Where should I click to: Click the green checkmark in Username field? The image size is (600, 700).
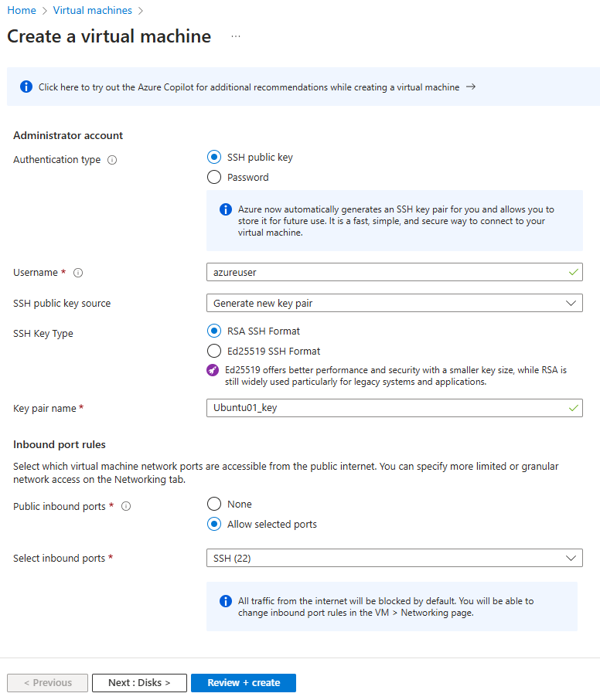[x=574, y=272]
